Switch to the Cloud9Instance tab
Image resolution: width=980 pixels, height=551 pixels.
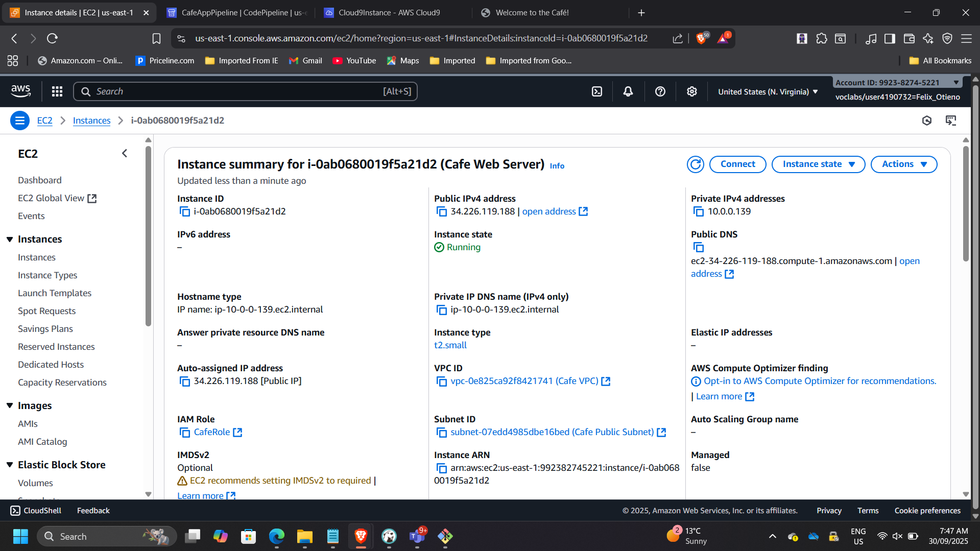click(x=388, y=12)
